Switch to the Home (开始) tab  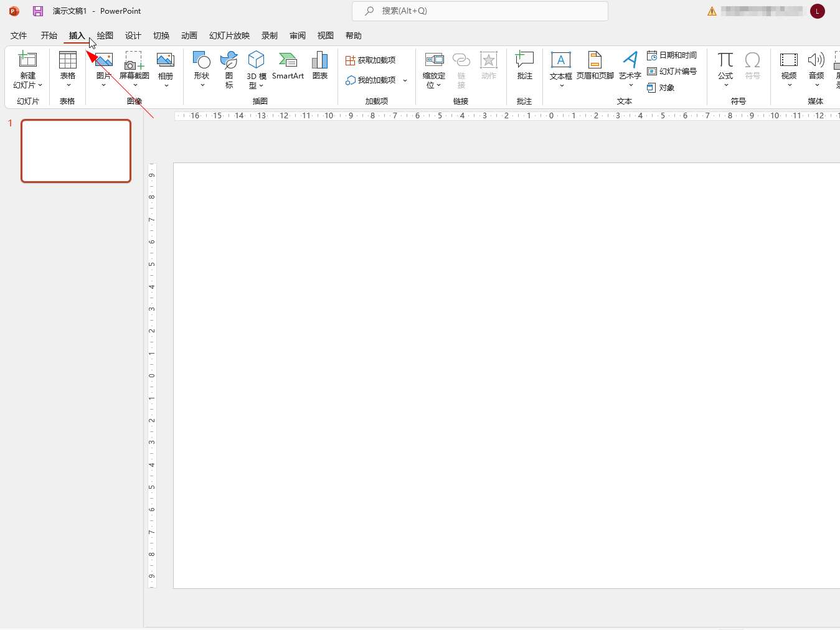(x=49, y=35)
